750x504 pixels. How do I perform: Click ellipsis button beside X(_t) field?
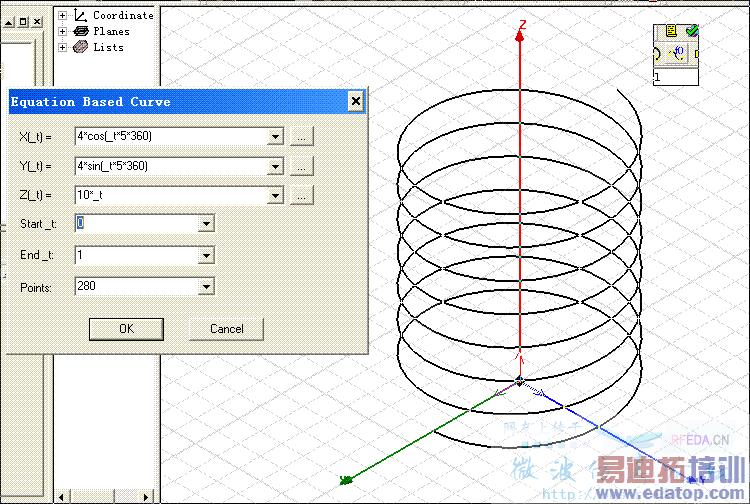click(x=301, y=137)
